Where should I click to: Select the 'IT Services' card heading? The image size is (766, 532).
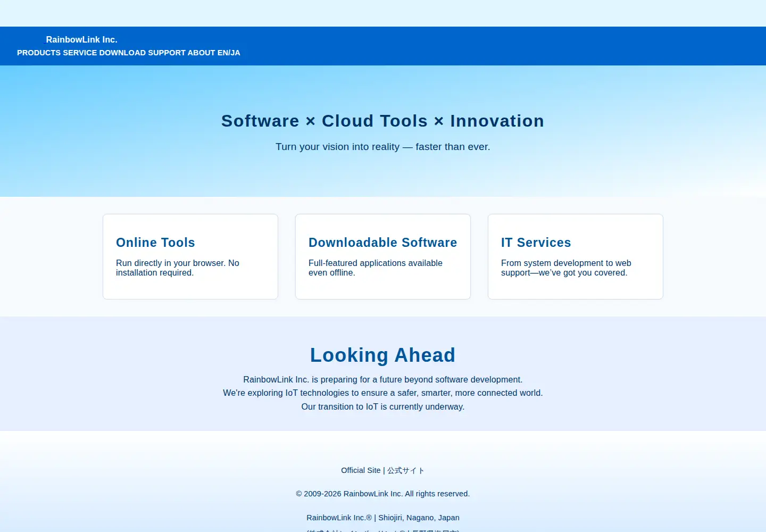click(536, 243)
